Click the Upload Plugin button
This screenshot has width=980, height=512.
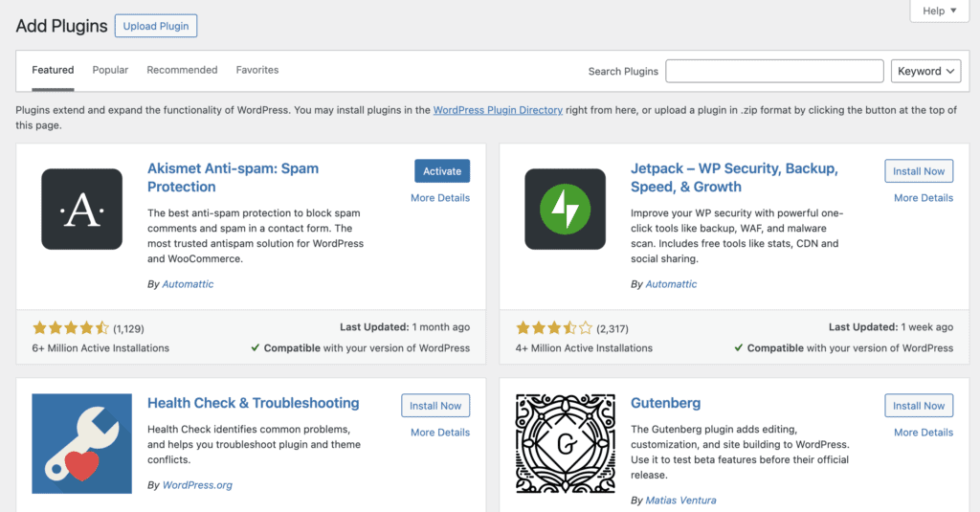[156, 26]
